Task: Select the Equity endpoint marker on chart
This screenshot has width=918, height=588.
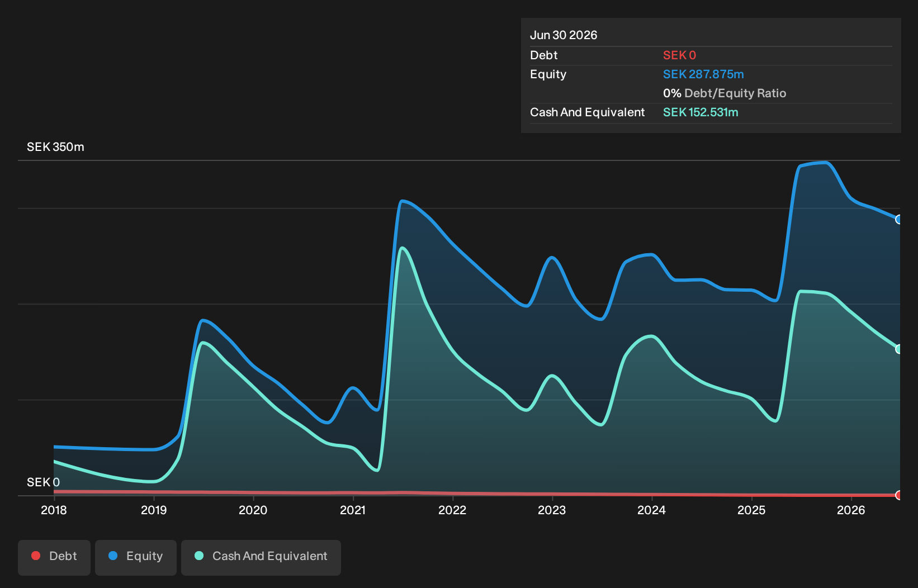Action: (899, 220)
